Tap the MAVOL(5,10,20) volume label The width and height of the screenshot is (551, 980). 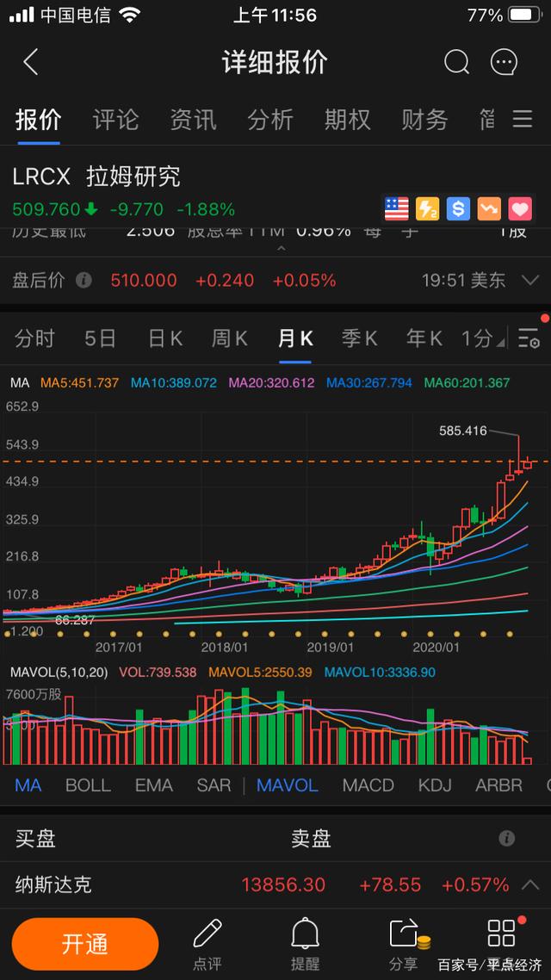(59, 673)
